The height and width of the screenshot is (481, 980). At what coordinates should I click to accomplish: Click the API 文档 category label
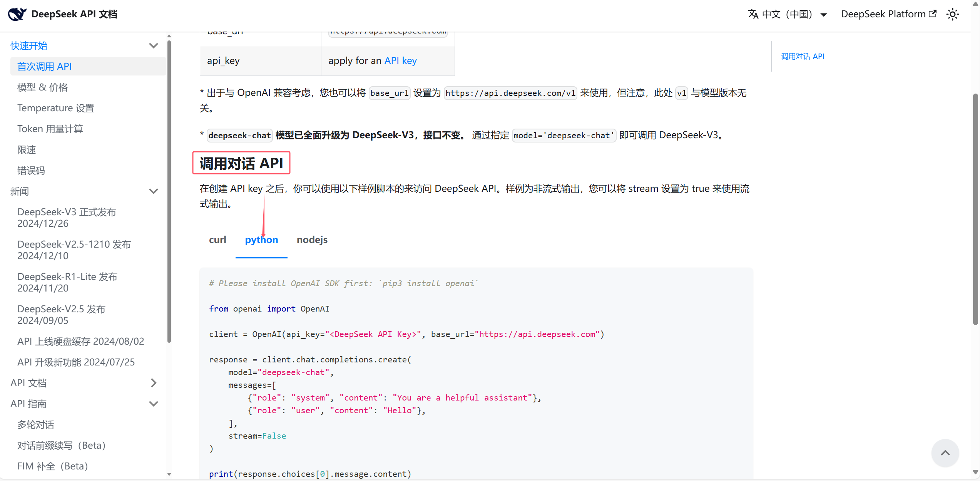tap(28, 383)
